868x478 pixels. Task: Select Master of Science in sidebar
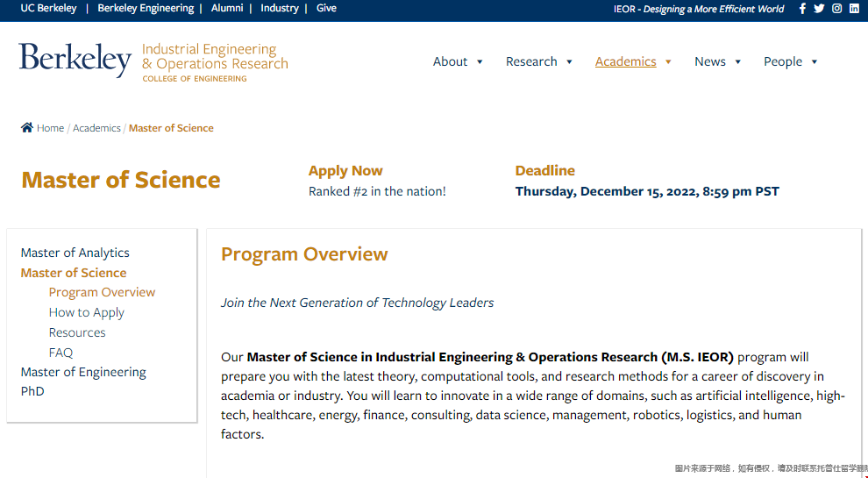[74, 273]
